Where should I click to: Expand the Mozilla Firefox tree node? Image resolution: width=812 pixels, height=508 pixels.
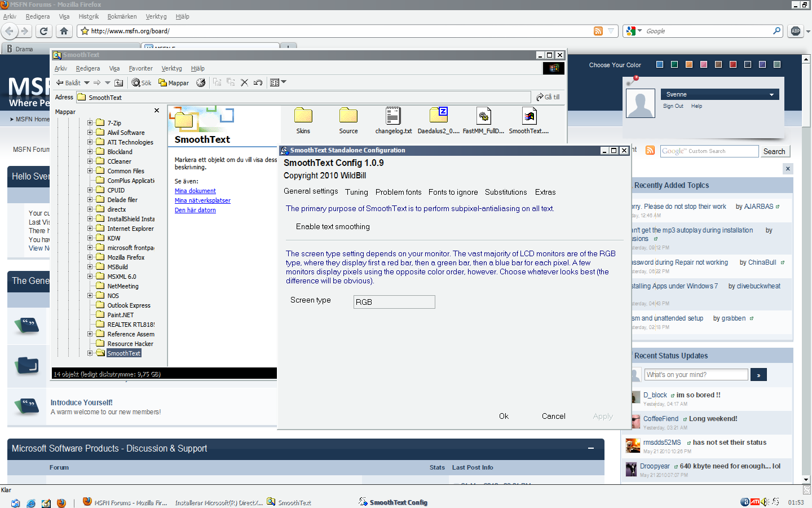coord(90,257)
